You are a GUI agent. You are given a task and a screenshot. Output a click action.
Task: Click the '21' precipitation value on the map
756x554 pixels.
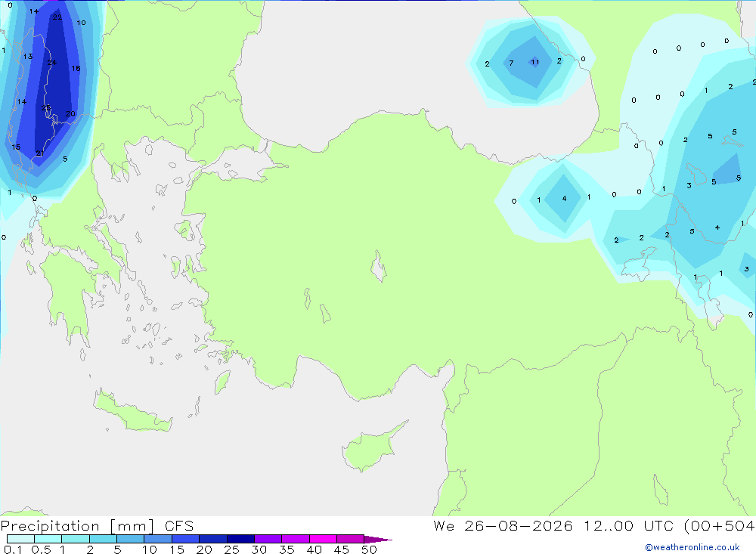(x=39, y=153)
